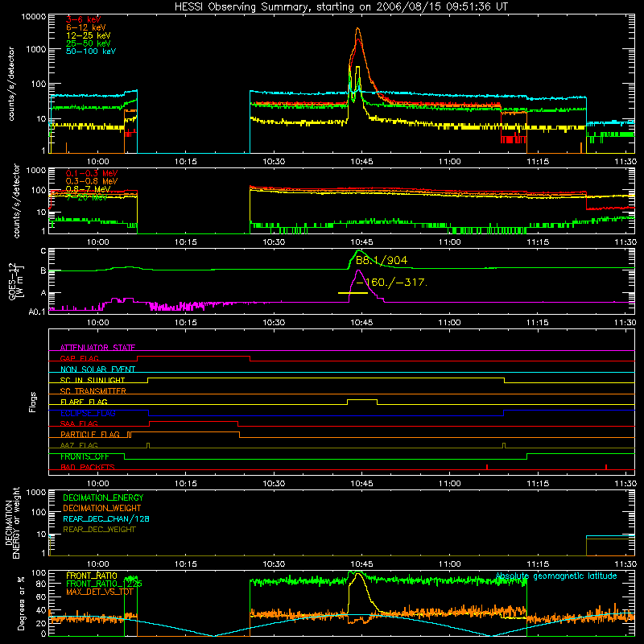Click the PARTICLE_FLAG label
This screenshot has height=644, width=644.
coord(90,435)
